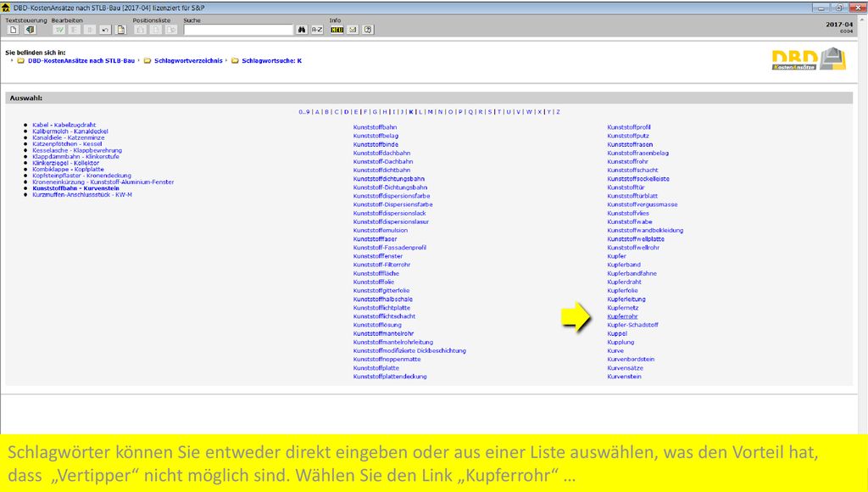Choose the Kuppel keyword link
This screenshot has width=868, height=492.
617,333
